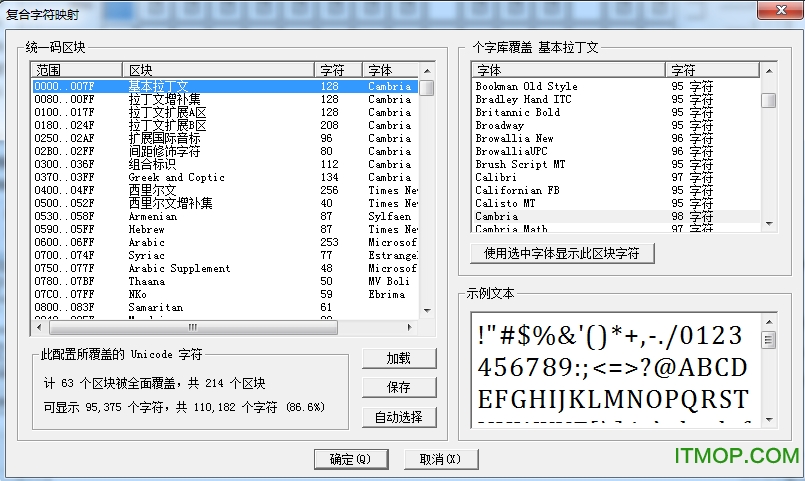The height and width of the screenshot is (481, 805).
Task: Select the Arabic 0600..06FF row
Action: pos(225,242)
